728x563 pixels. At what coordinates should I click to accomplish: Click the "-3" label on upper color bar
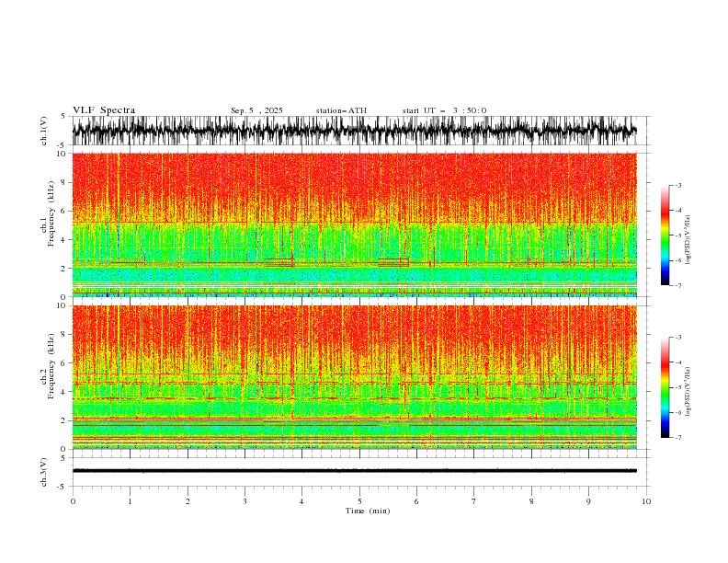pos(677,185)
